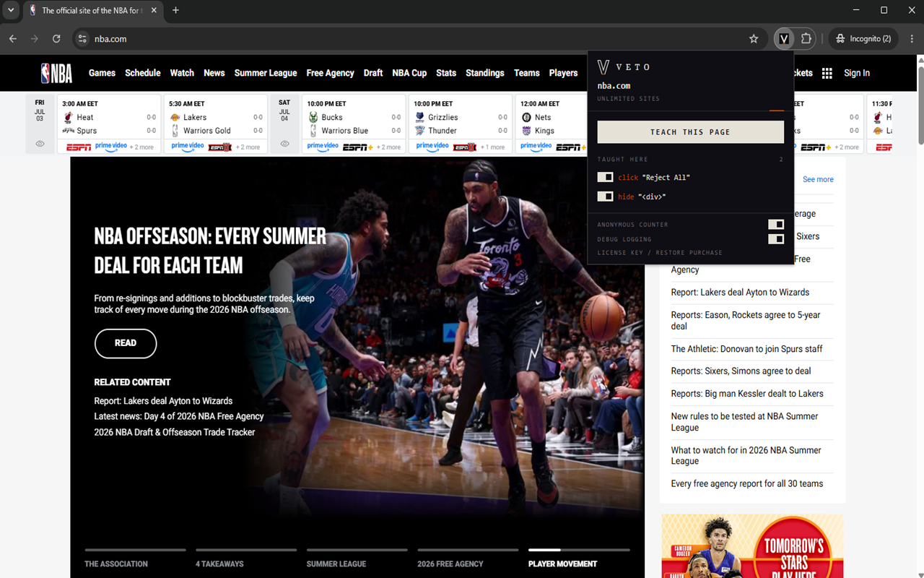The width and height of the screenshot is (924, 578).
Task: Reload the nba.com page
Action: coord(56,39)
